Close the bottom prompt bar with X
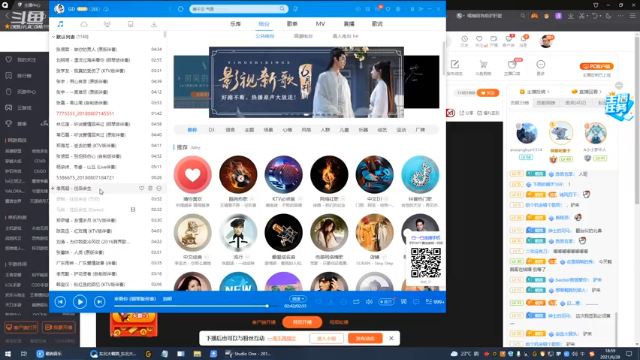The width and height of the screenshot is (640, 360). (391, 338)
